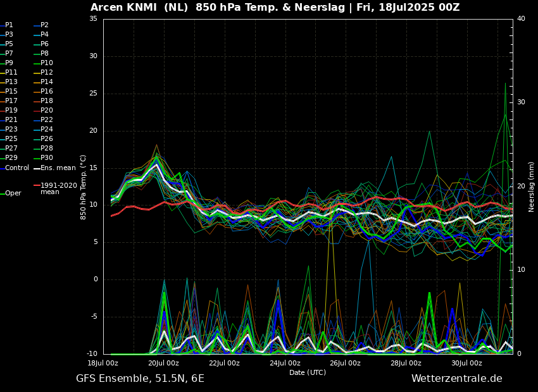
Task: Click the Neerslag (mm) axis title
Action: tap(532, 187)
